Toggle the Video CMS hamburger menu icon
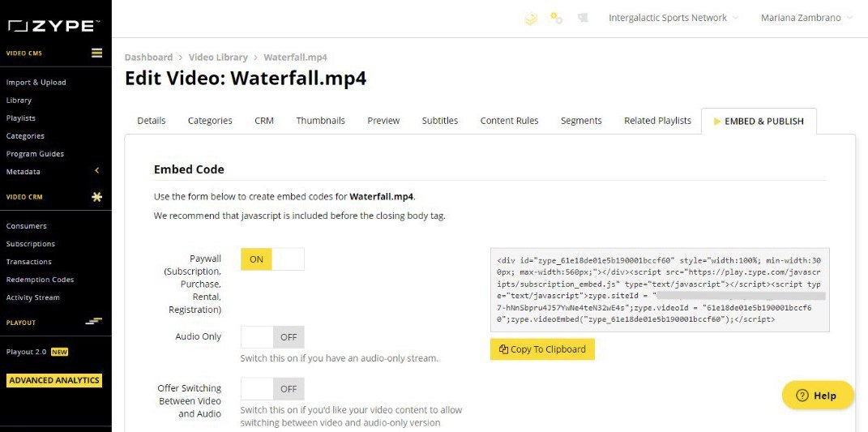Image resolution: width=868 pixels, height=432 pixels. [97, 53]
